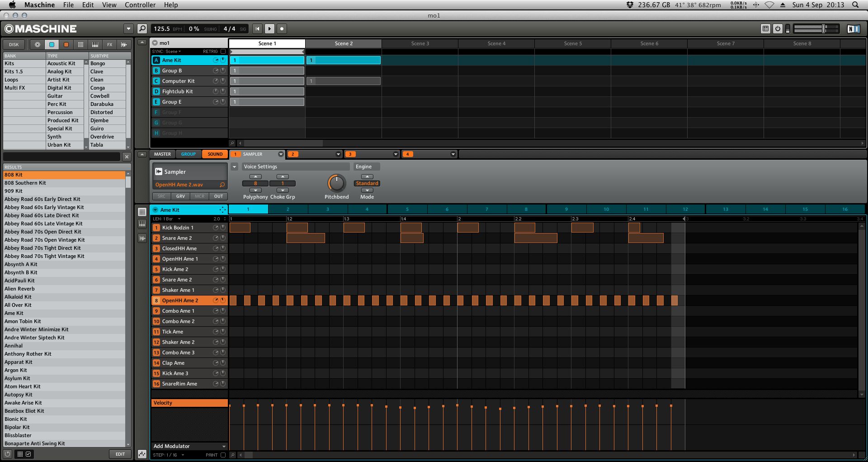
Task: Switch to the MASTER tab
Action: point(162,154)
